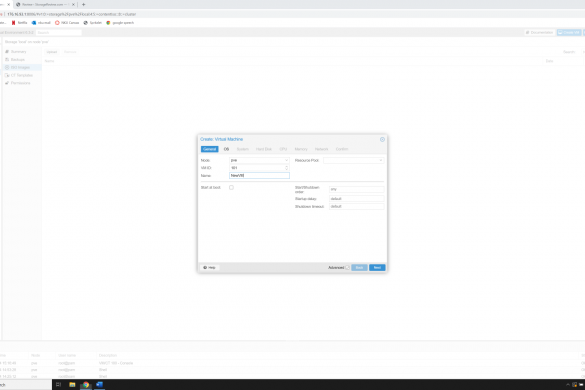Image resolution: width=585 pixels, height=390 pixels.
Task: Click the browser address bar URL
Action: (72, 14)
